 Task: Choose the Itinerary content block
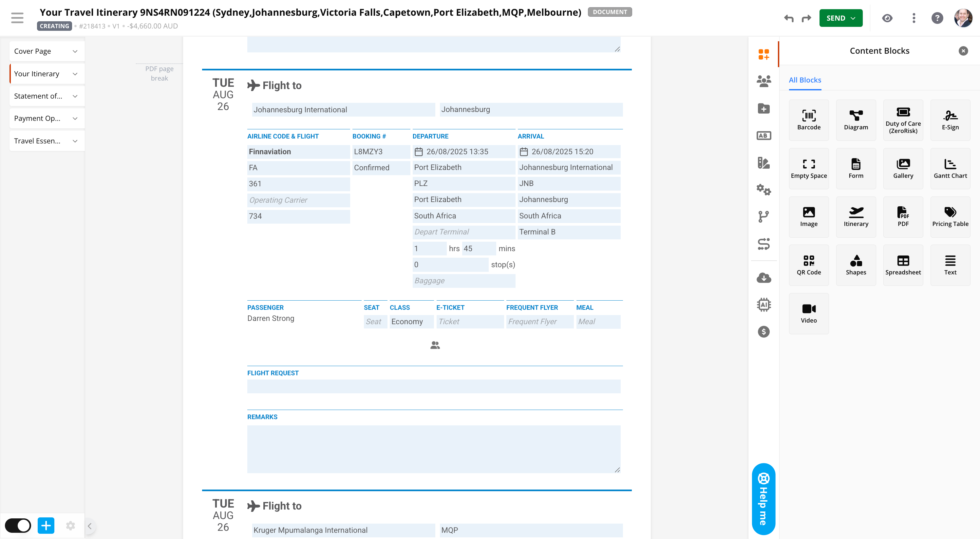(x=856, y=217)
